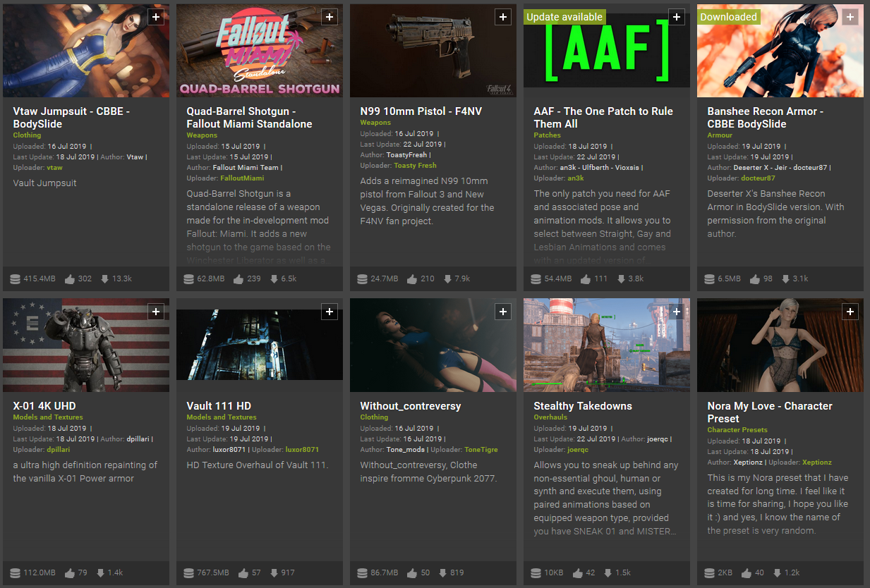The image size is (870, 588).
Task: Open Quad-Barrel Shotgun - Fallout Miami Standalone title
Action: [x=249, y=118]
